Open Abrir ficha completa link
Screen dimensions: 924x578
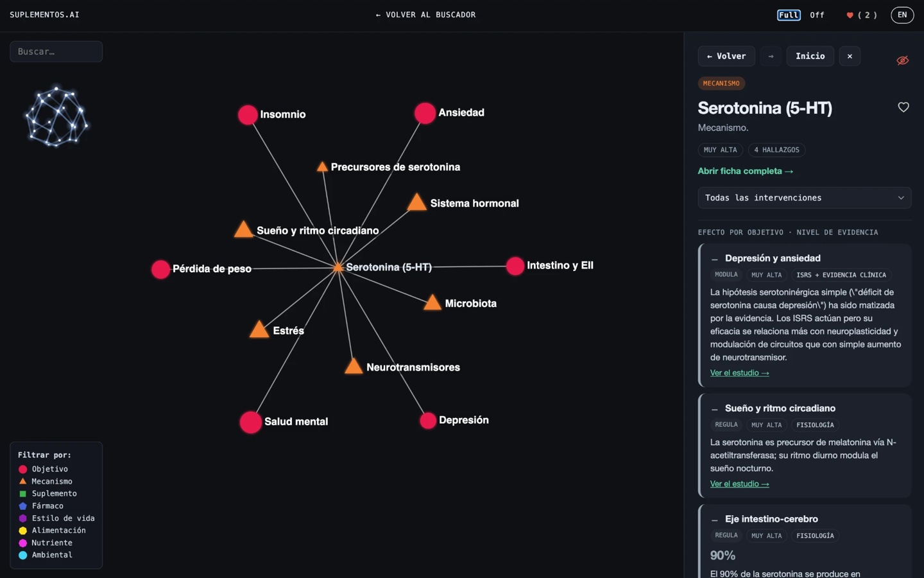746,171
